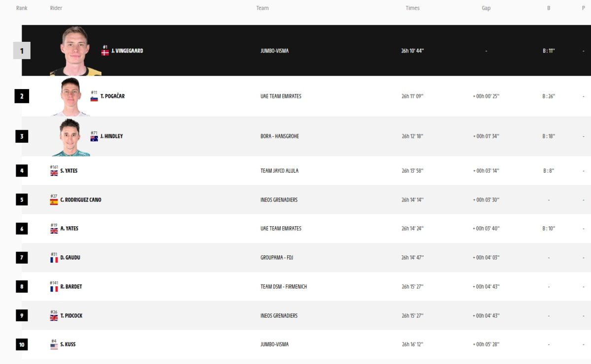Select the Jumbo-Visma team in row one
The width and height of the screenshot is (591, 364).
tap(274, 51)
